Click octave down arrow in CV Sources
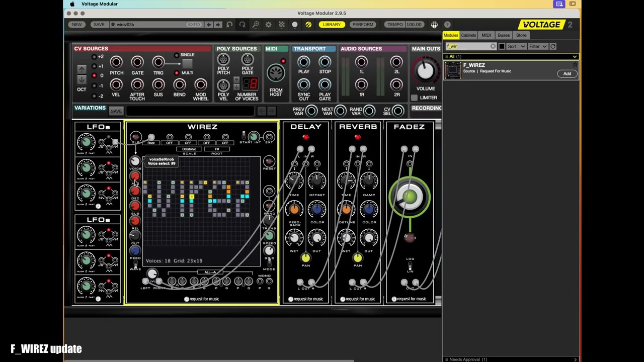Viewport: 644px width, 362px height. [82, 79]
